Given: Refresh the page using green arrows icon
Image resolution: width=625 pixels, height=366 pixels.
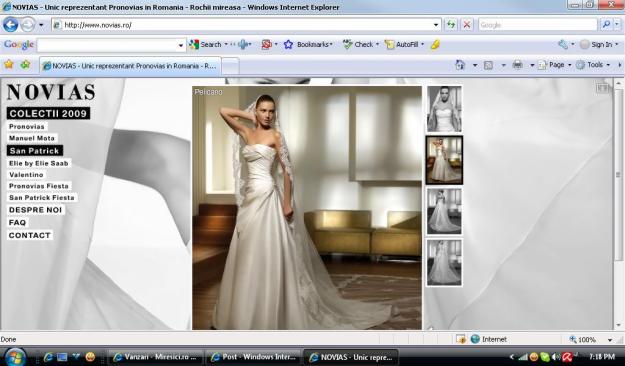Looking at the screenshot, I should [451, 25].
